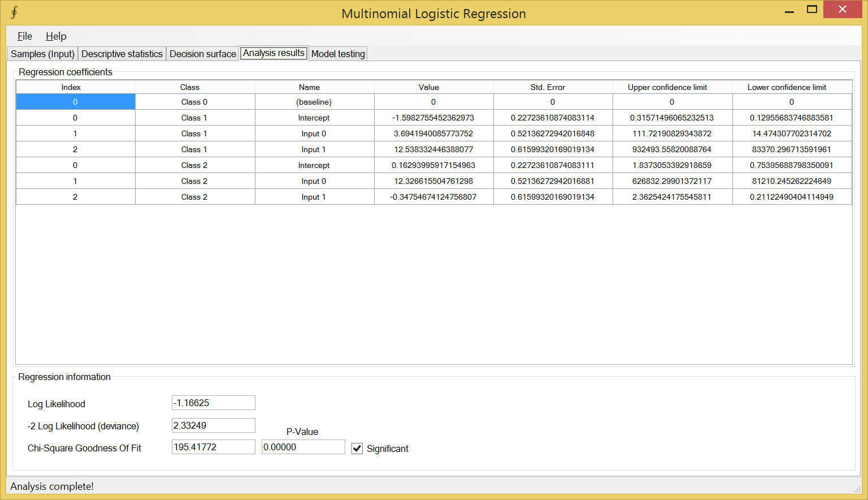Open the Descriptive statistics tab
Image resolution: width=868 pixels, height=500 pixels.
(x=121, y=53)
